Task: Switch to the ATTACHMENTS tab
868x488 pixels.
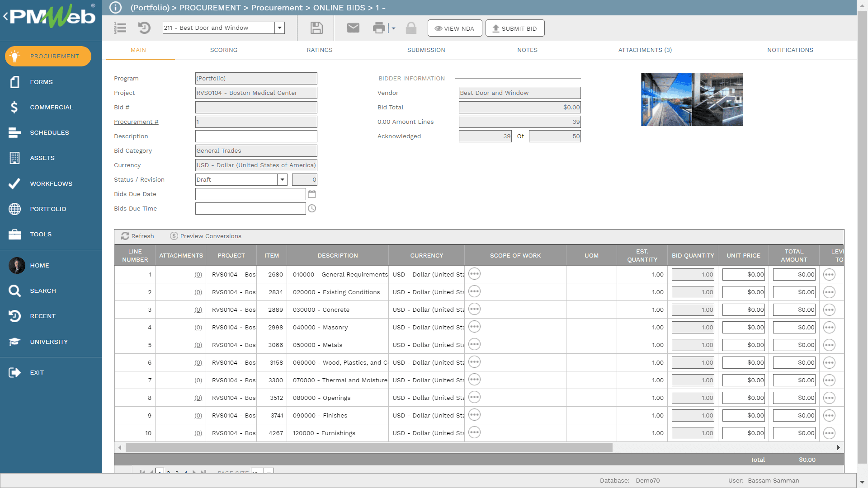Action: 644,49
